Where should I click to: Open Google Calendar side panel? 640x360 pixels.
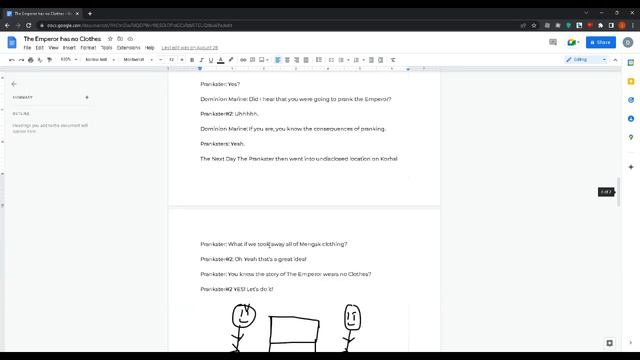[x=631, y=63]
